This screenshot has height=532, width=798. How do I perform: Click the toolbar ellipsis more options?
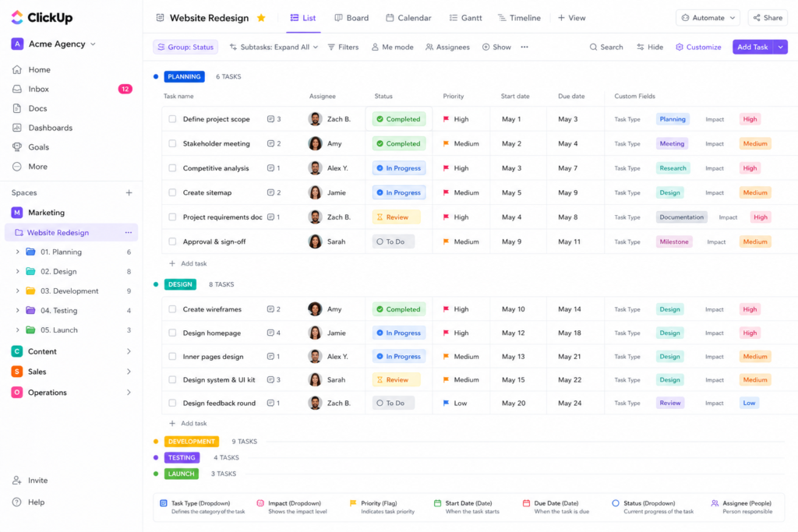(524, 47)
